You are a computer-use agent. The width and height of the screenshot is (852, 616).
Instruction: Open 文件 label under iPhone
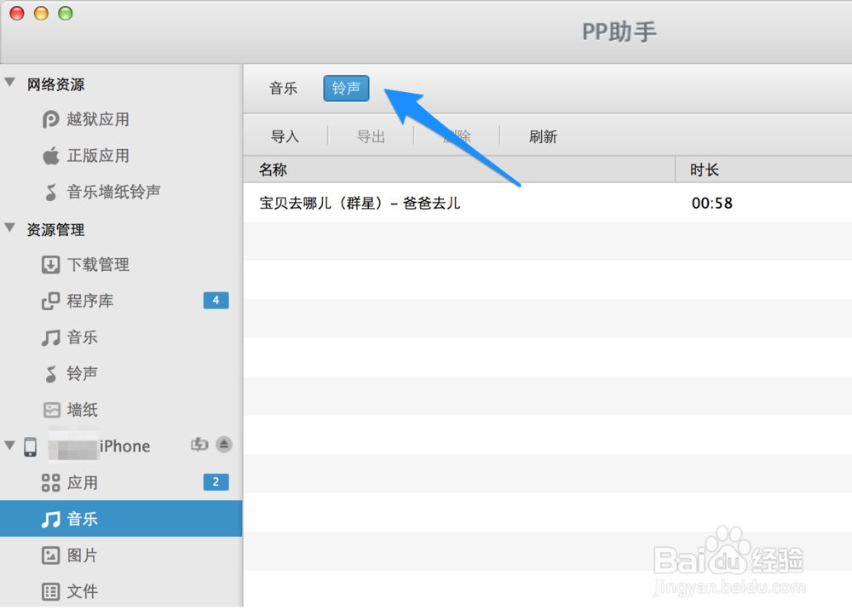[82, 591]
